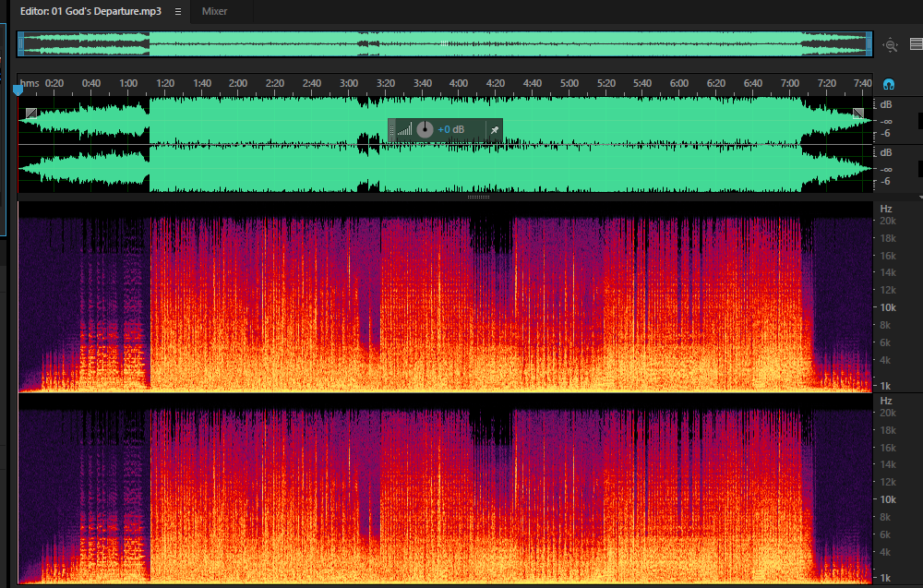Click the 1:40 mark on the timeline ruler
This screenshot has width=923, height=588.
(202, 84)
